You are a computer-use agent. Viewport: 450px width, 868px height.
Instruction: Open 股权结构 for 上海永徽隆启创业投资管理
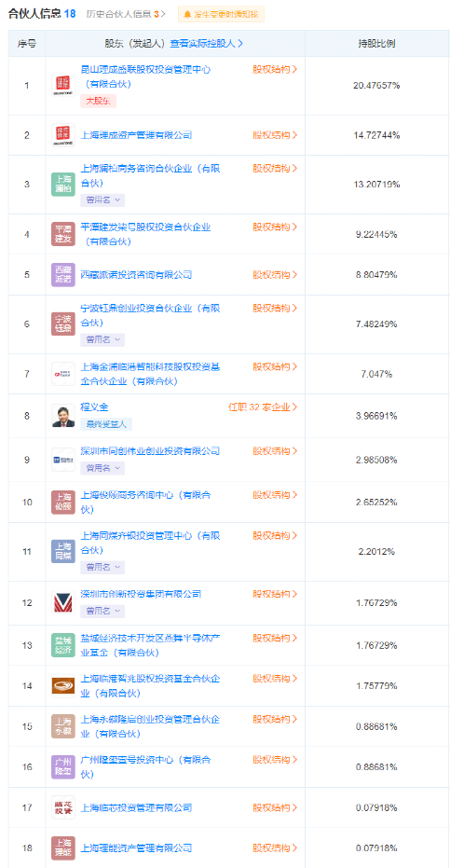[x=275, y=719]
